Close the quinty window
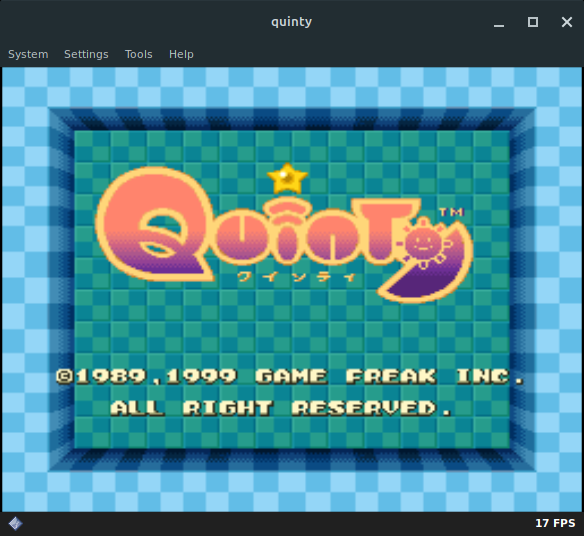The image size is (584, 536). (567, 22)
